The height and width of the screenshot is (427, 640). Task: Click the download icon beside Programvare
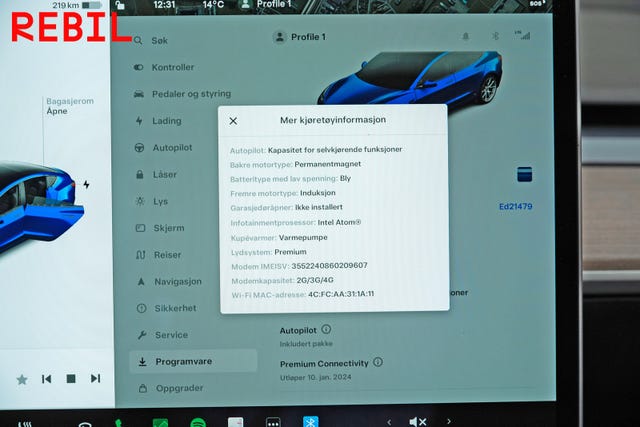tap(142, 362)
